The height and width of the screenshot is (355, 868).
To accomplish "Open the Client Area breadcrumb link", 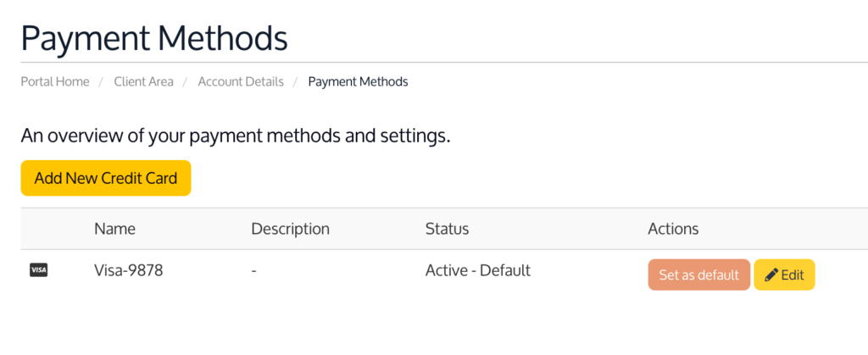I will click(143, 82).
